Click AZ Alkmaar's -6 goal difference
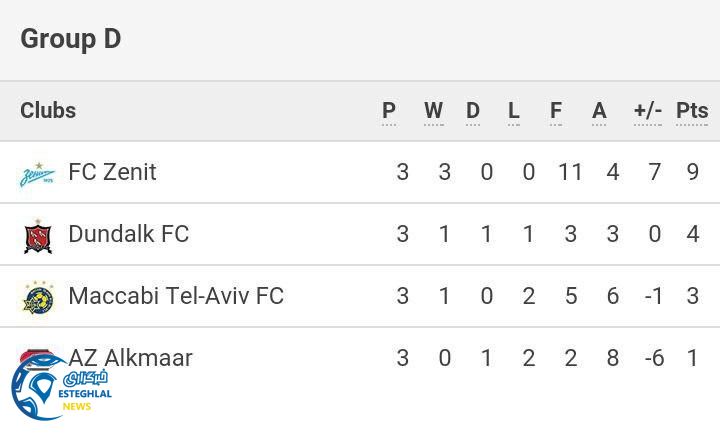The width and height of the screenshot is (720, 439). pos(654,358)
